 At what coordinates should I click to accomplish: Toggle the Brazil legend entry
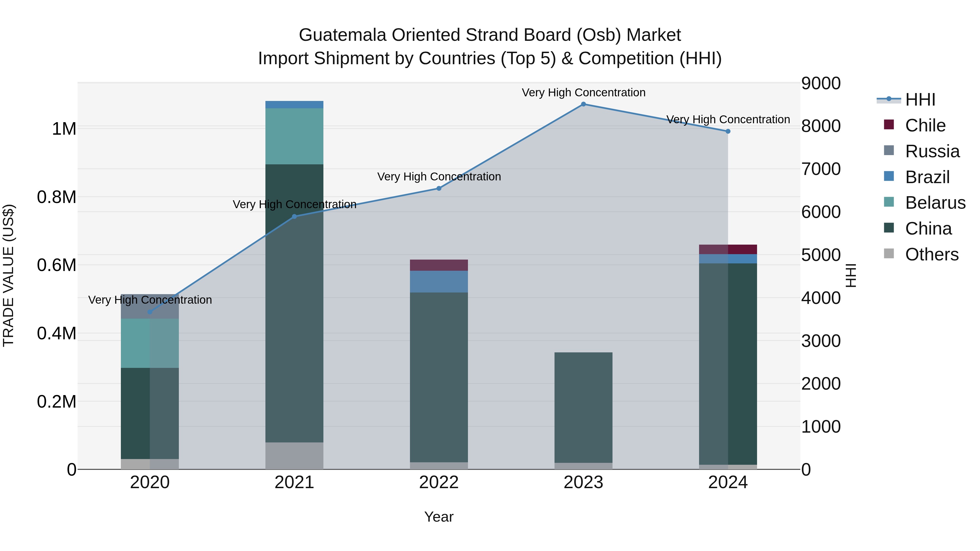click(917, 177)
